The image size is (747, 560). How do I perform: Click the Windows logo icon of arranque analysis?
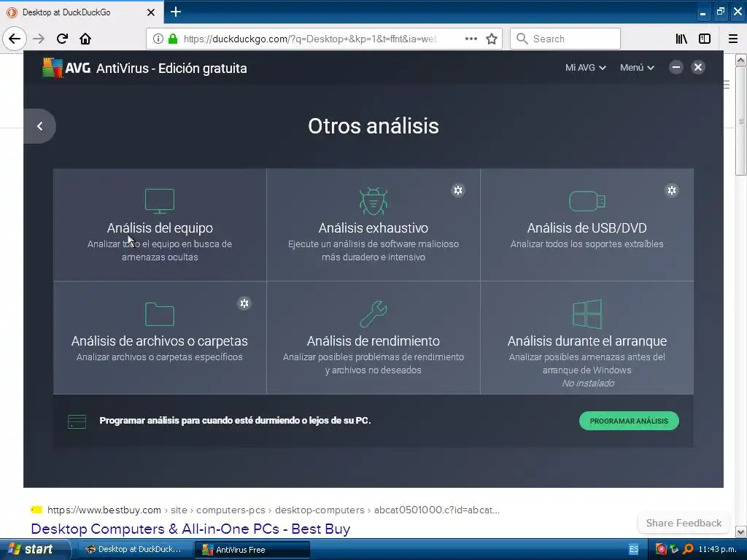click(587, 314)
